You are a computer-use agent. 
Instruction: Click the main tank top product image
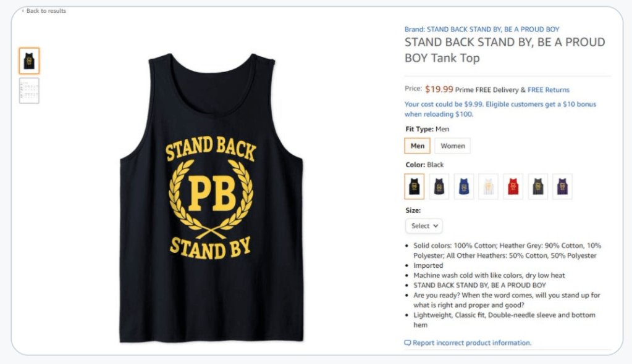211,197
